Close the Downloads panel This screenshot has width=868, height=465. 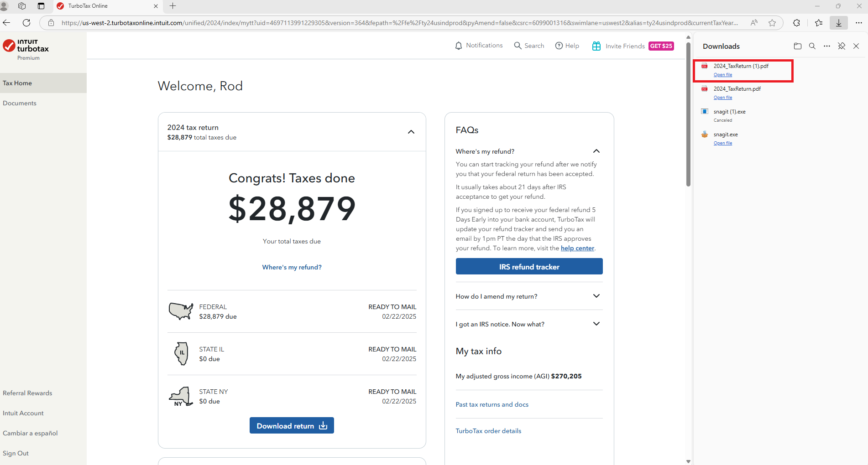[856, 46]
